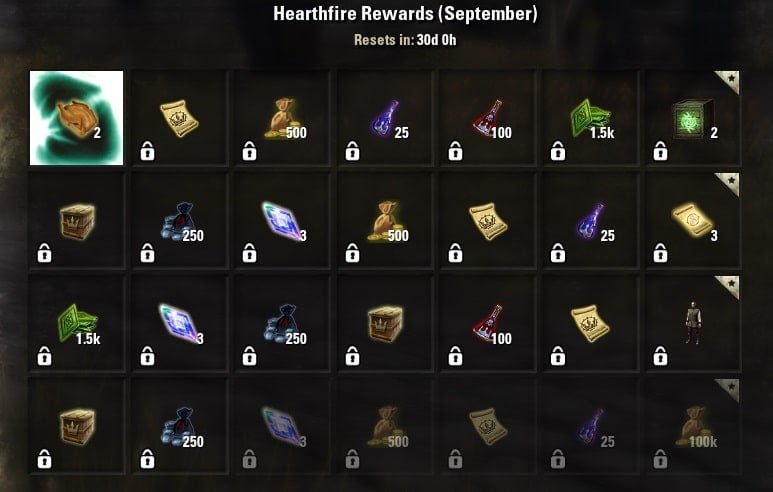Click Hearthfire Rewards (September) title
Image resolution: width=773 pixels, height=492 pixels.
(405, 14)
